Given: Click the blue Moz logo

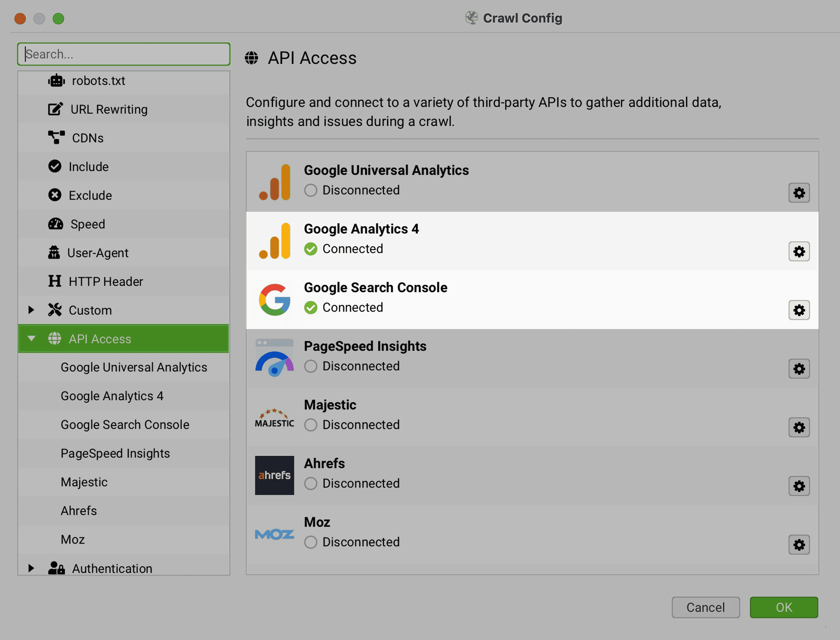Looking at the screenshot, I should [x=275, y=534].
